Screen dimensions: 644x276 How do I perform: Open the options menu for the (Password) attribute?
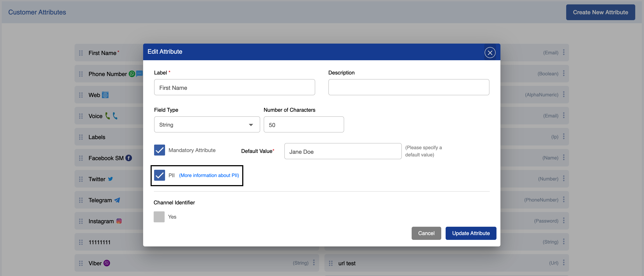[564, 221]
